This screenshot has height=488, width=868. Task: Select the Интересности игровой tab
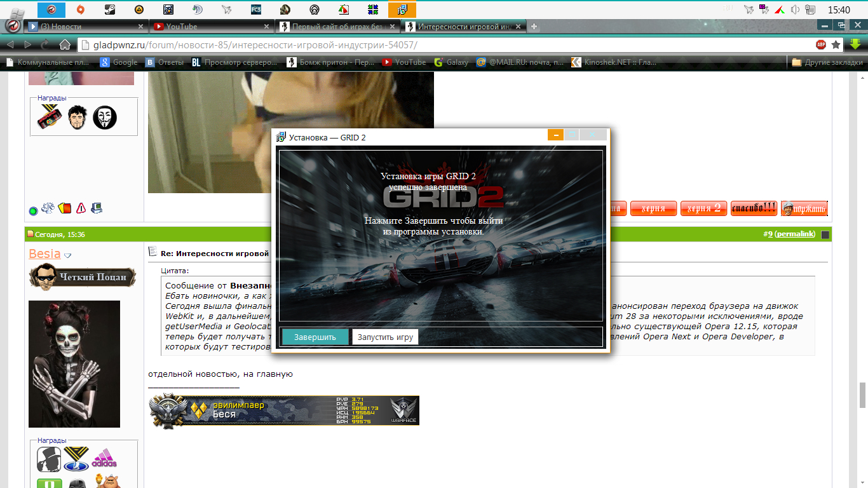464,27
